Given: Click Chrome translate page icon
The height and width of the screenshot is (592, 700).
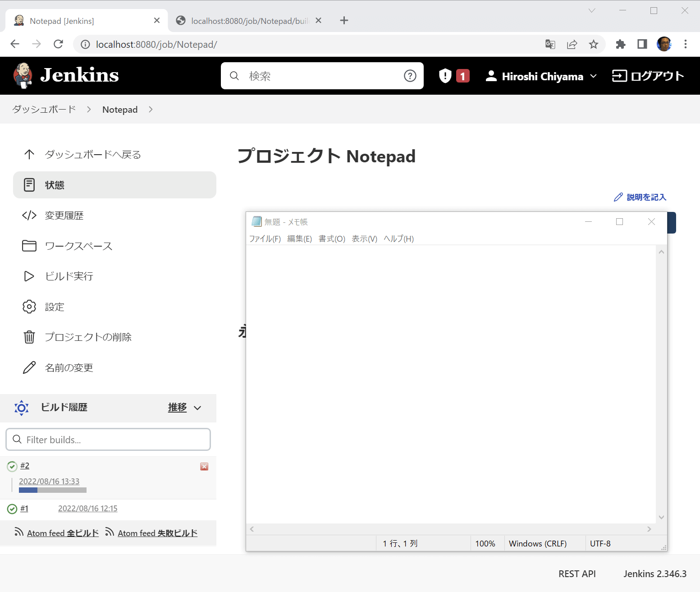Looking at the screenshot, I should coord(550,44).
